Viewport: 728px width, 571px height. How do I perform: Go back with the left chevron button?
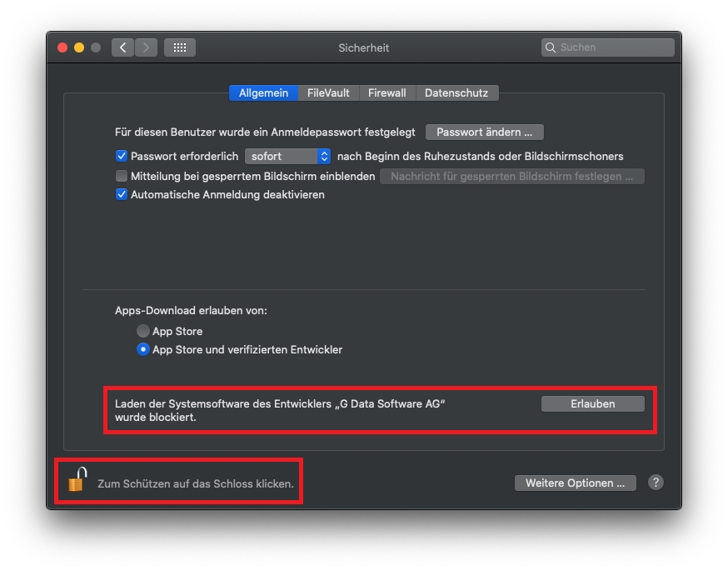(122, 48)
